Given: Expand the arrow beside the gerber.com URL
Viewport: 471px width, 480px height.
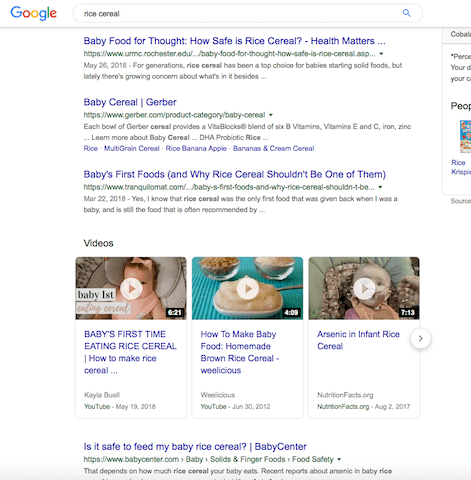Looking at the screenshot, I should point(271,115).
